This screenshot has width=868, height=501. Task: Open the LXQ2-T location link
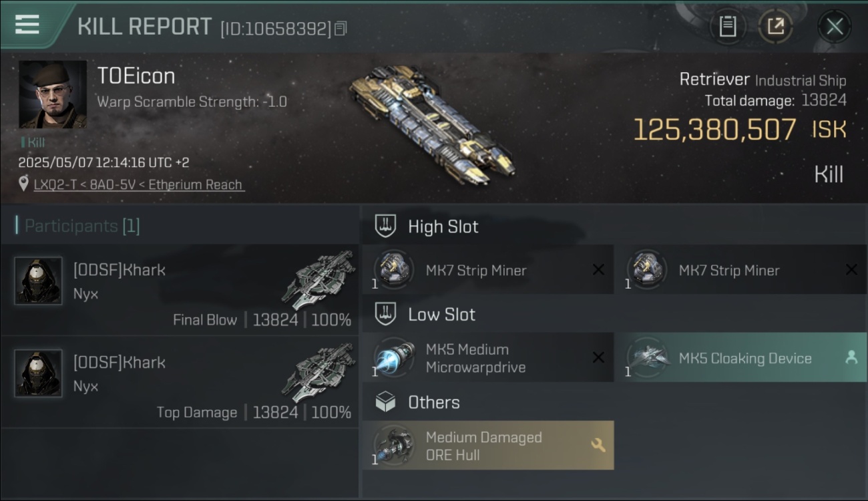click(139, 184)
